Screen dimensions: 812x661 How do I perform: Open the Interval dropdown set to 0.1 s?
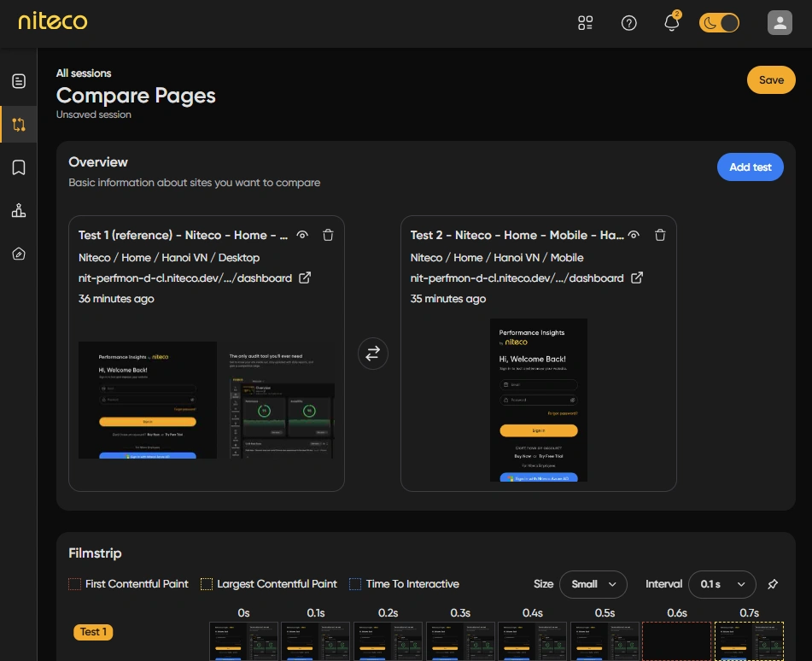pos(721,584)
